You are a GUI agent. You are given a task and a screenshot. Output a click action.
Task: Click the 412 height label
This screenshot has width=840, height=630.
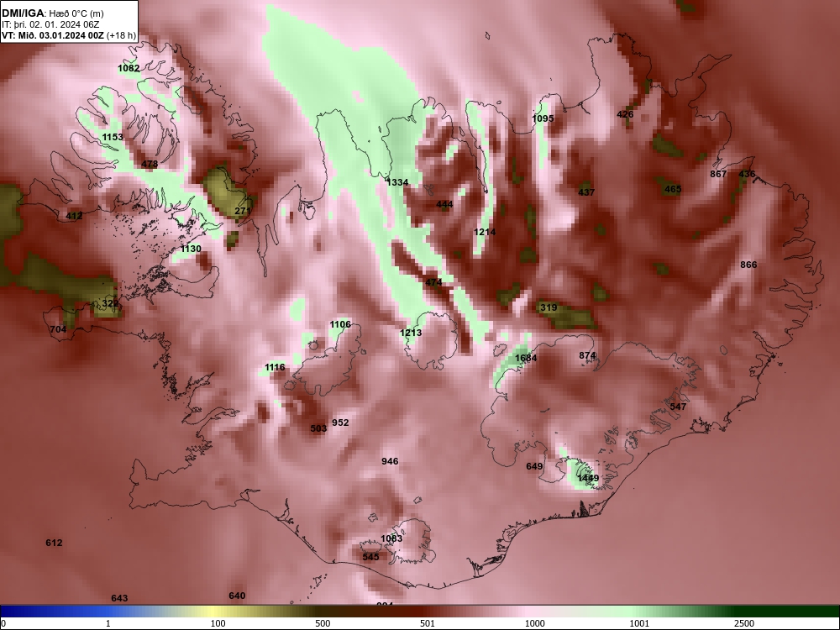(x=74, y=216)
